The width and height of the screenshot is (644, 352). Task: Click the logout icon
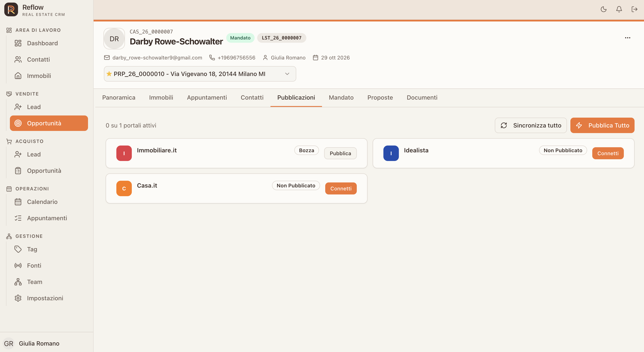(635, 9)
